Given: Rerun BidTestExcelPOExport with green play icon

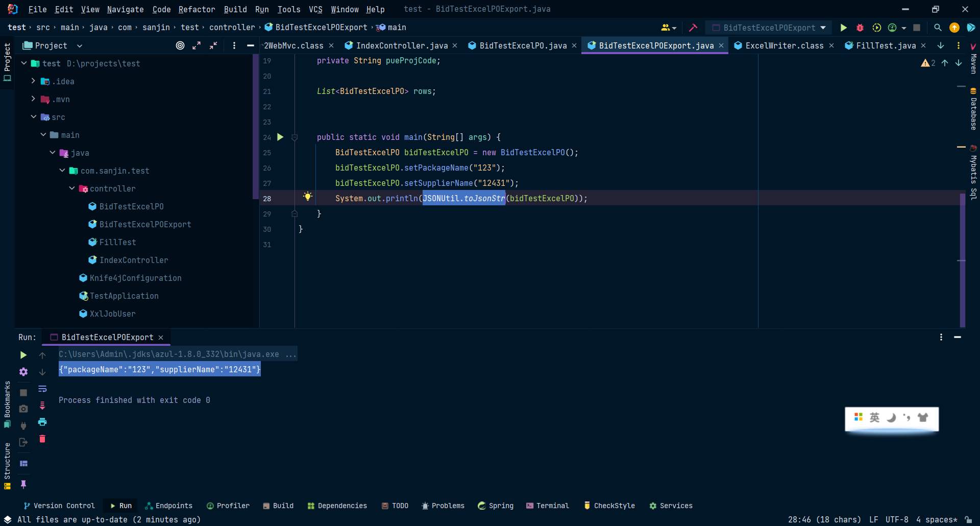Looking at the screenshot, I should [x=23, y=355].
